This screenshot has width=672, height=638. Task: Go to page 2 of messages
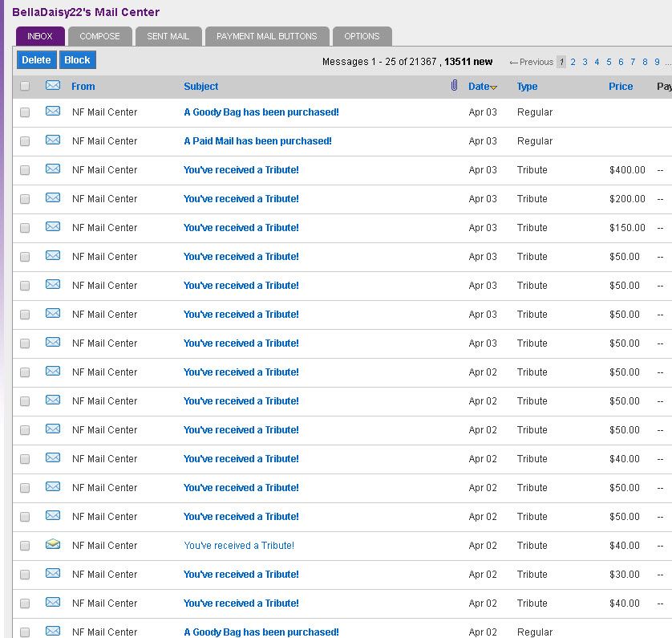point(573,62)
